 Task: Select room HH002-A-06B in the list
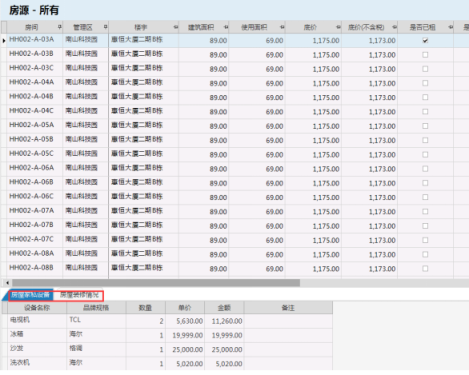pyautogui.click(x=31, y=182)
